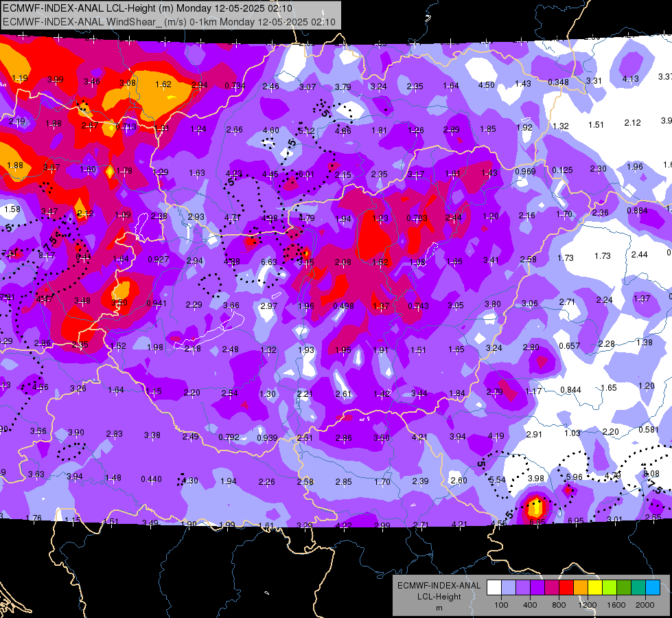
Task: Click the ECMWF-INDEX-ANAL text in the legend box
Action: tap(439, 586)
